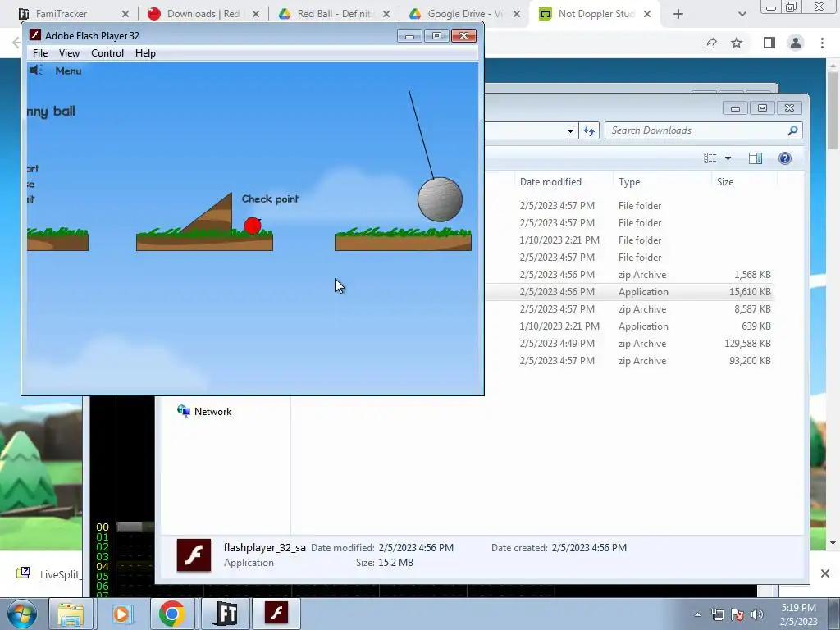Expand Chrome tab search chevron
840x630 pixels.
(x=742, y=14)
